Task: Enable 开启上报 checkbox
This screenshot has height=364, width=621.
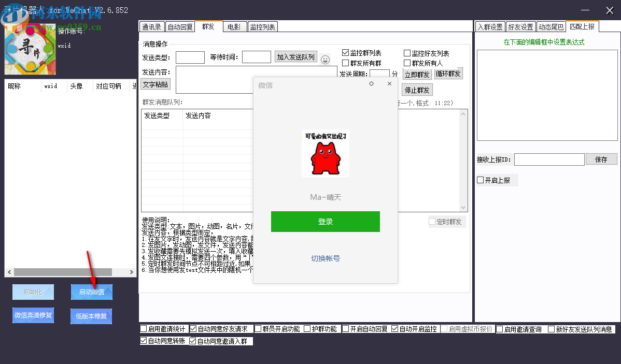Action: [481, 180]
